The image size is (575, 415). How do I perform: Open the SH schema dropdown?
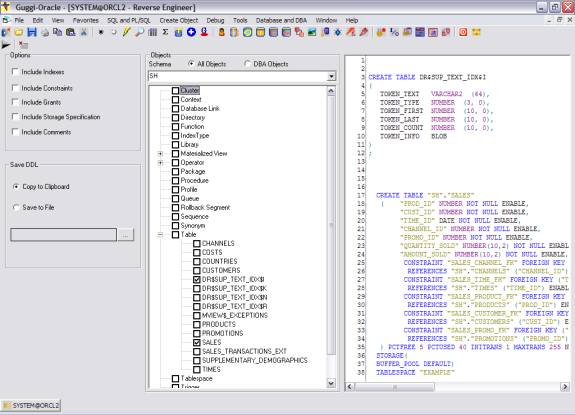coord(331,76)
